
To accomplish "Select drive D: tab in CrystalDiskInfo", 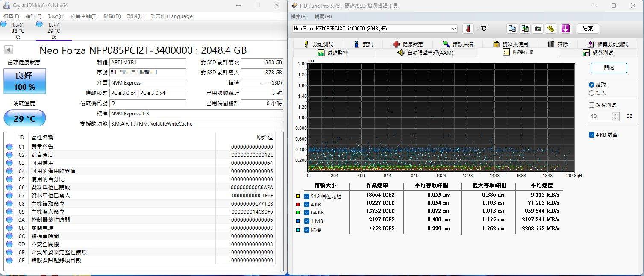I will pos(53,30).
